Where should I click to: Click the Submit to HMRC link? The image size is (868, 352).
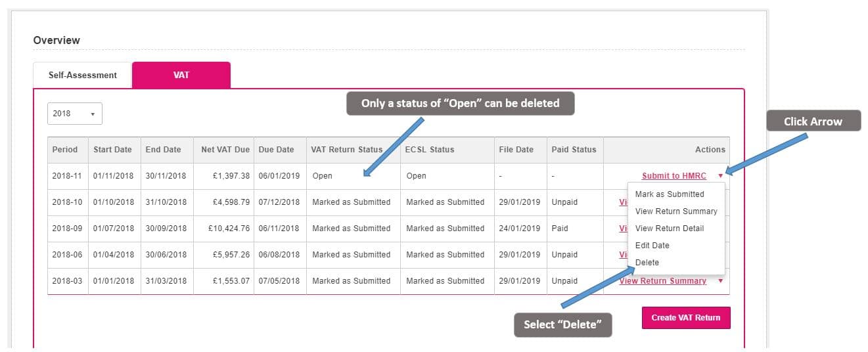point(674,176)
